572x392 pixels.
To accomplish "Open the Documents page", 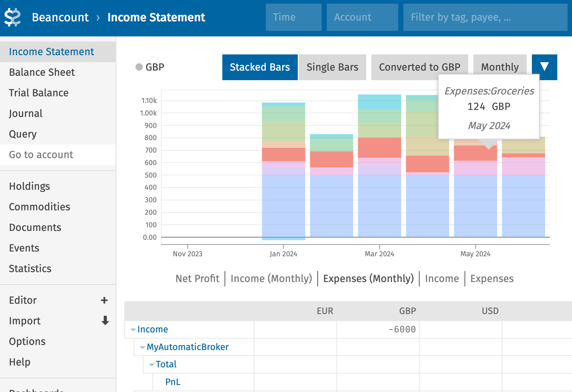I will tap(58, 228).
